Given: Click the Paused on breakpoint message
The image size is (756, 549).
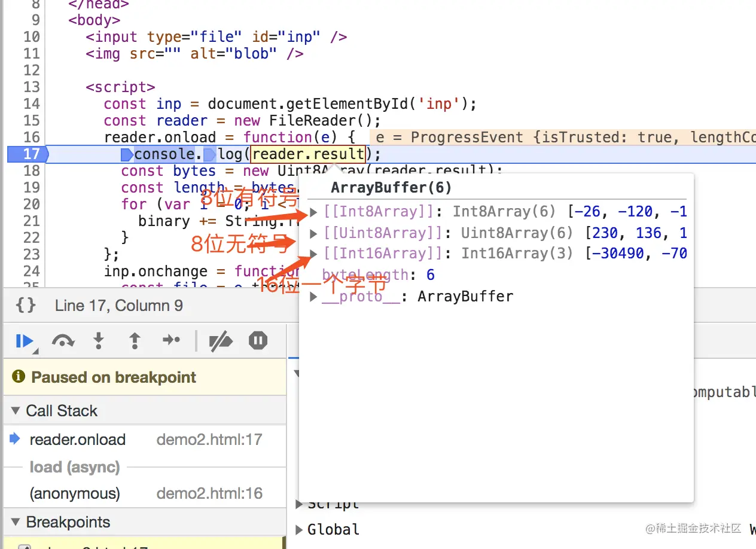Looking at the screenshot, I should point(114,377).
